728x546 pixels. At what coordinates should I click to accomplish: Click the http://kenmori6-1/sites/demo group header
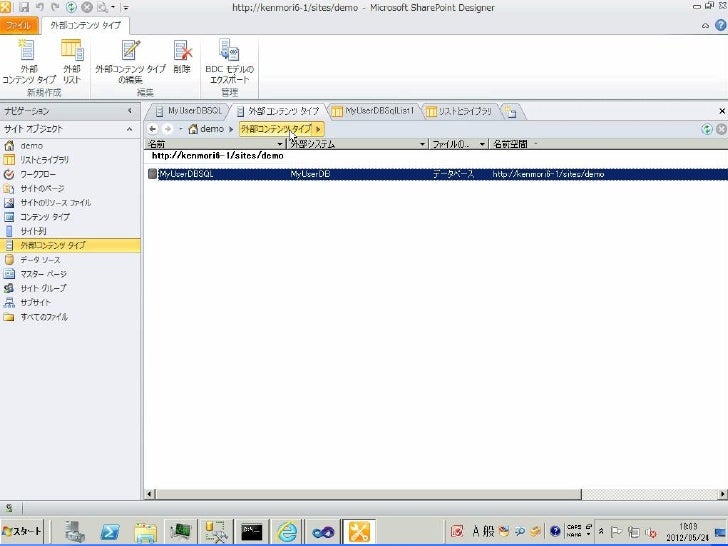[x=217, y=156]
